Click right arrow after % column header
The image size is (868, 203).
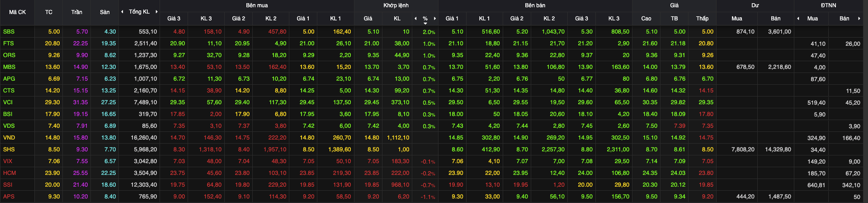point(435,19)
